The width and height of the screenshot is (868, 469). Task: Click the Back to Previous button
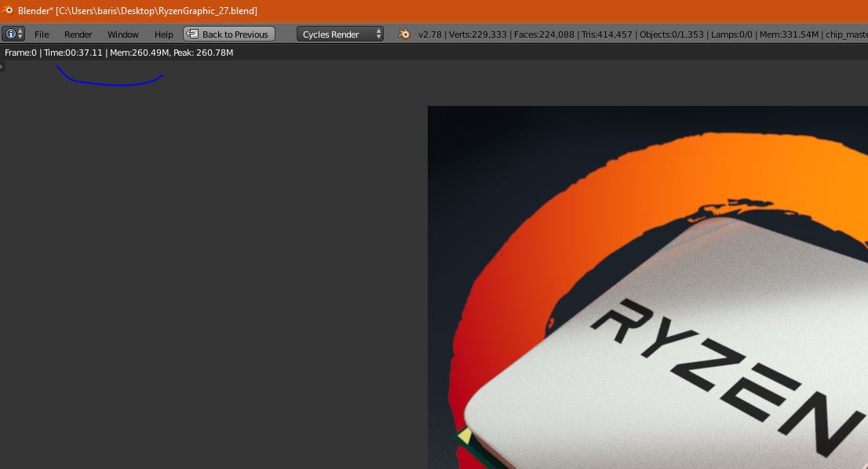click(x=229, y=34)
